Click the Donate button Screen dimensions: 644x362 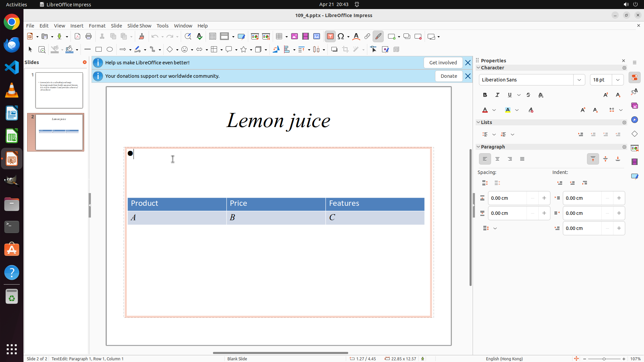click(449, 76)
